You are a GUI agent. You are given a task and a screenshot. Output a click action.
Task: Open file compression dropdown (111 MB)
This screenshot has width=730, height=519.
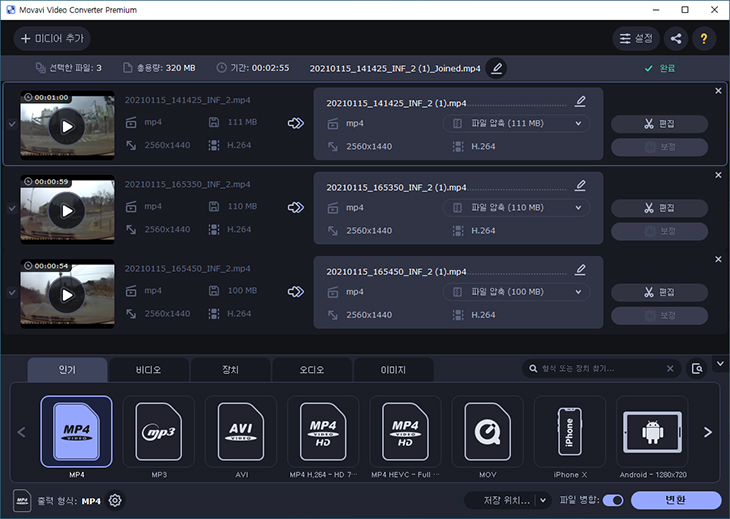point(516,123)
